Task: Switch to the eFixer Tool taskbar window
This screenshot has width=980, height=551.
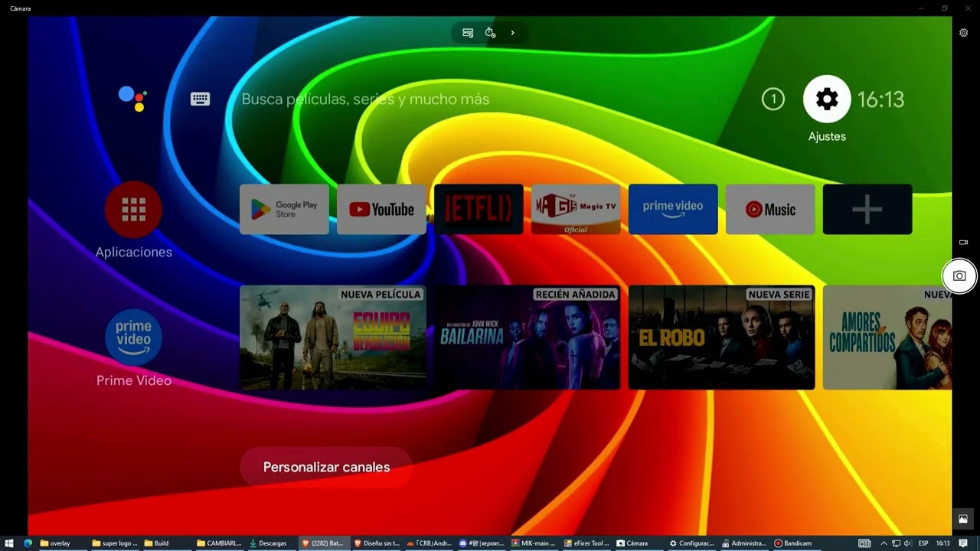Action: click(x=586, y=543)
